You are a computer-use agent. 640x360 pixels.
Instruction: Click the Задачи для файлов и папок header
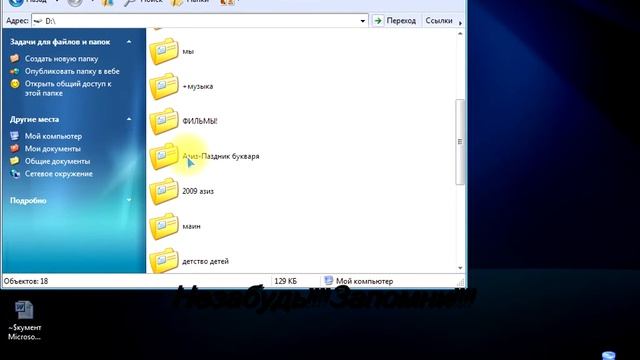click(60, 42)
